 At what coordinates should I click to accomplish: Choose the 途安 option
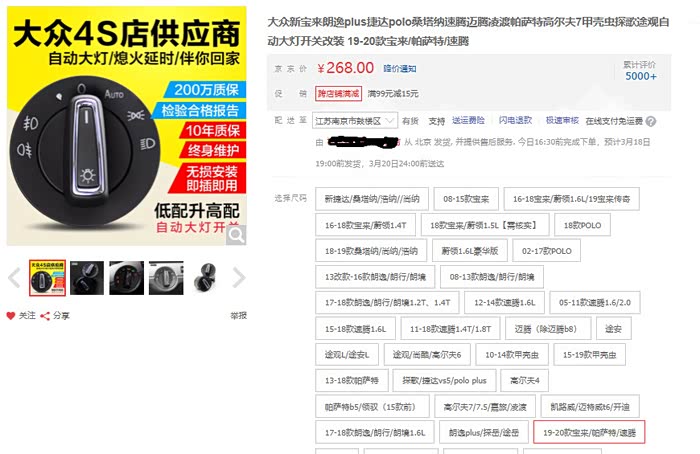613,329
